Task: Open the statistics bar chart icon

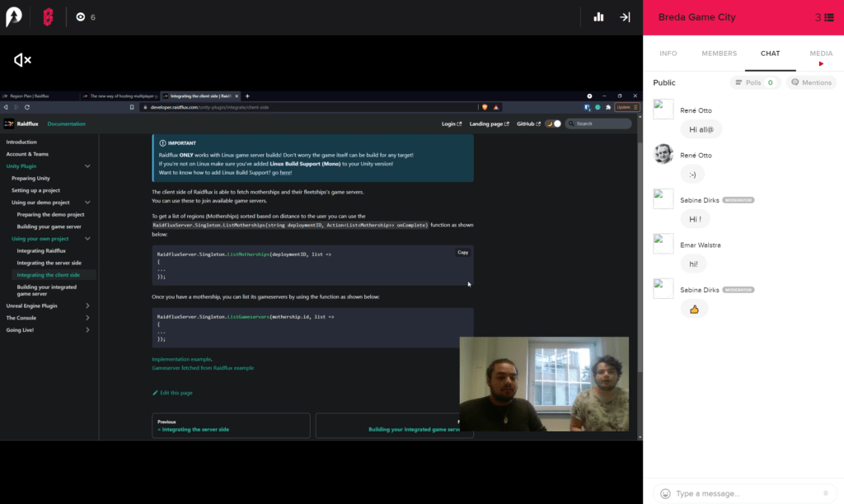Action: [598, 17]
